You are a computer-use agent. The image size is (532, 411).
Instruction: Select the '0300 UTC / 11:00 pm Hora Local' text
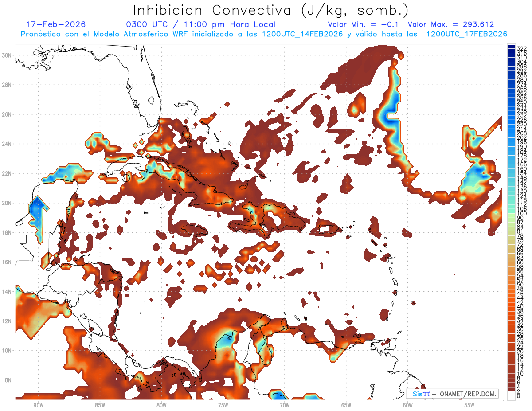(201, 25)
